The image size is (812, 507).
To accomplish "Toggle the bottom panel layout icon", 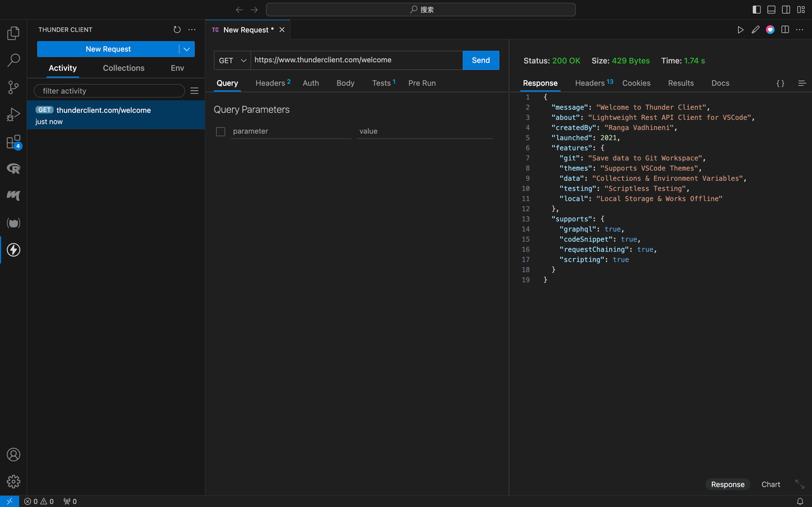I will (771, 10).
